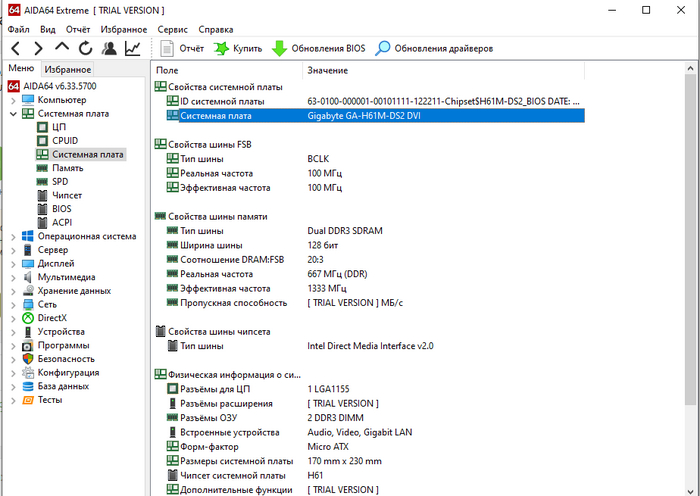Select CPUID in the sidebar tree
700x496 pixels.
pos(66,141)
